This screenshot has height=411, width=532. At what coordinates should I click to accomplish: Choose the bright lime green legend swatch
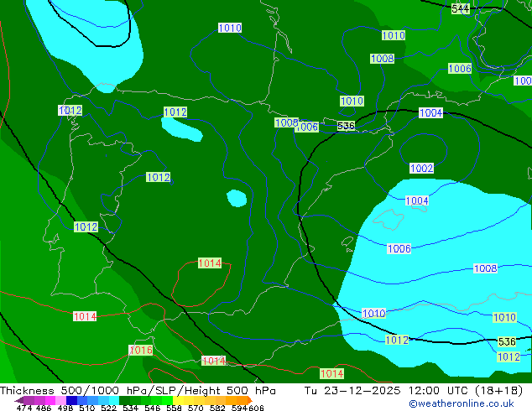167,400
